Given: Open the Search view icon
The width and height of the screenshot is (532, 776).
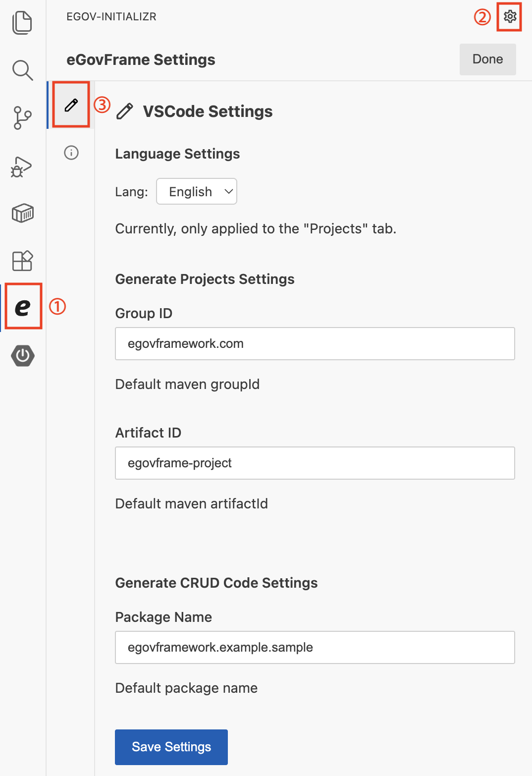Looking at the screenshot, I should pos(22,70).
